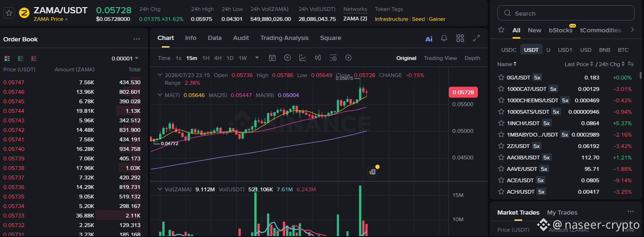
Task: Select the 1D chart interval
Action: (229, 58)
